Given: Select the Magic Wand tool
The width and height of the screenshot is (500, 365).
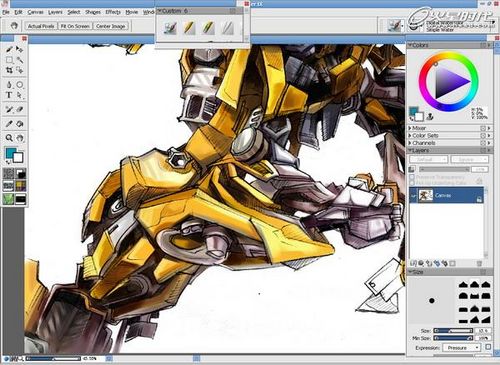Looking at the screenshot, I should pos(20,60).
